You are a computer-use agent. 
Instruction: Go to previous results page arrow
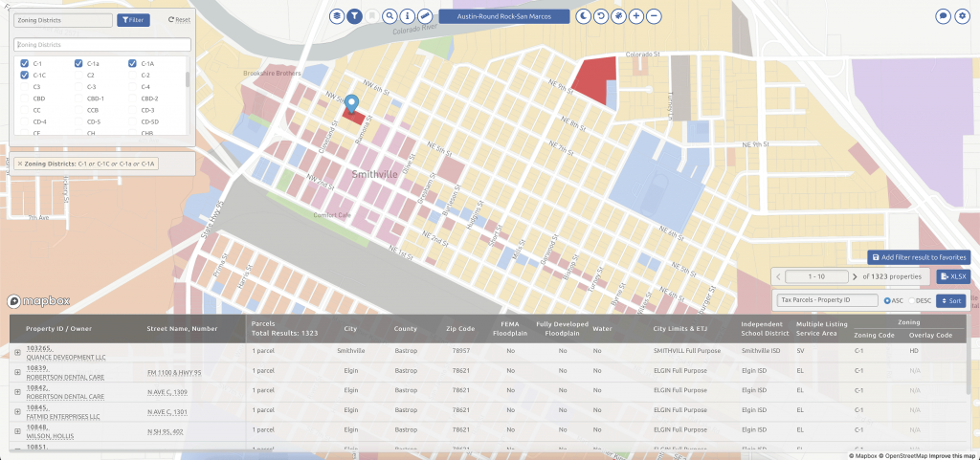click(778, 276)
